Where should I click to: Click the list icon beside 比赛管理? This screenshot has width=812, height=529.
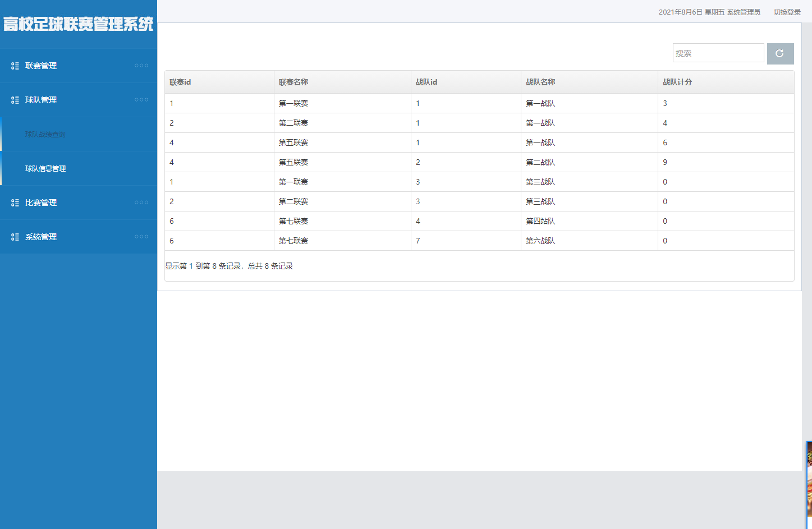[x=15, y=203]
